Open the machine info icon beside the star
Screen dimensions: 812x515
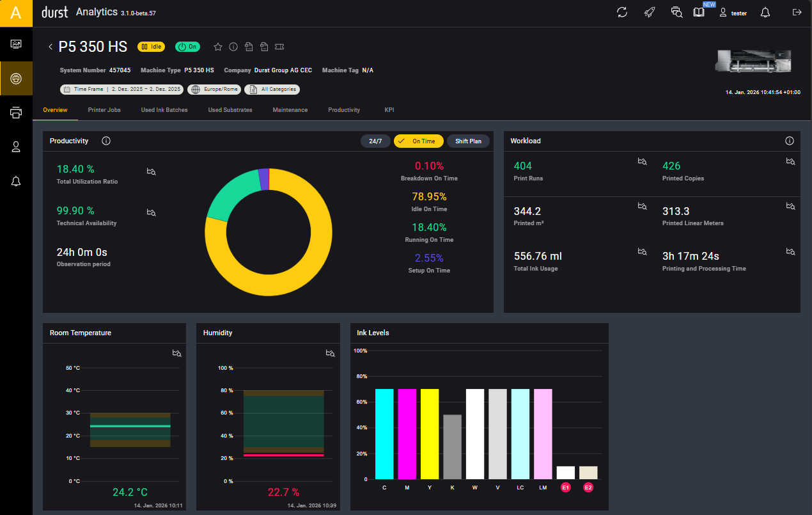pos(233,47)
